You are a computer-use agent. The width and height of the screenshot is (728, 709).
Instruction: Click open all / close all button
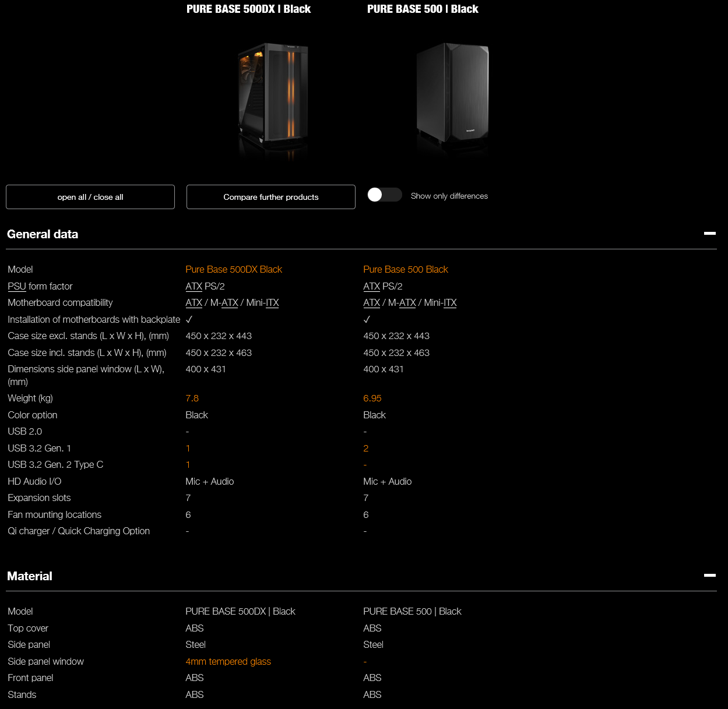click(90, 197)
